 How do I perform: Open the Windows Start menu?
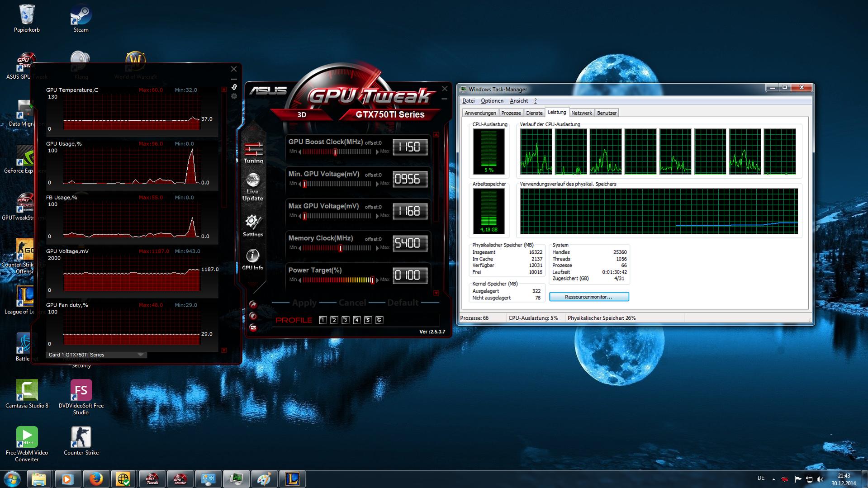[x=12, y=479]
